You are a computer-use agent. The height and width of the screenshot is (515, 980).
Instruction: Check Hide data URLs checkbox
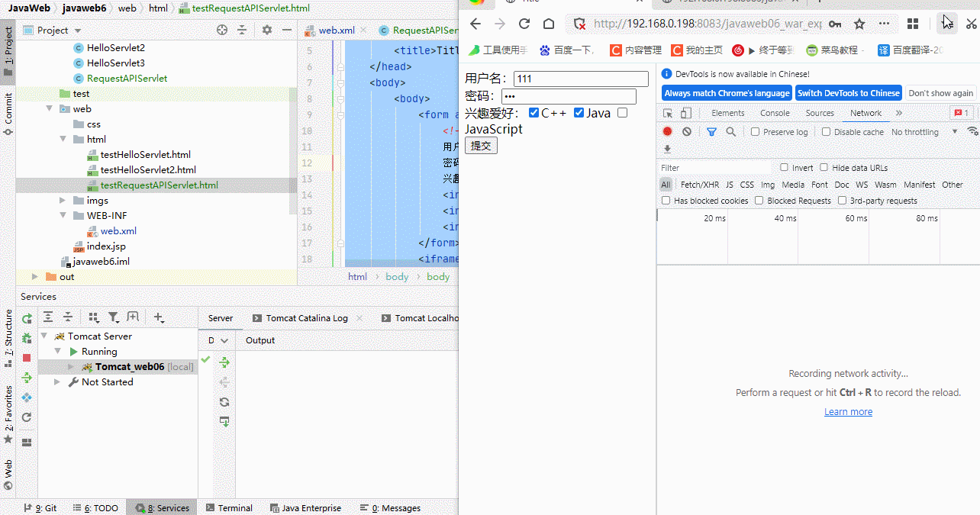(824, 168)
